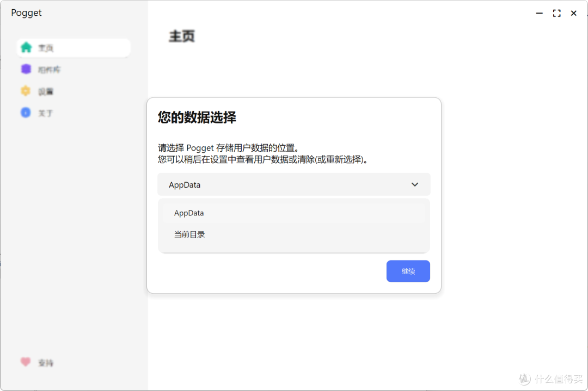The width and height of the screenshot is (588, 391).
Task: Click the blue 继续 button
Action: (408, 271)
